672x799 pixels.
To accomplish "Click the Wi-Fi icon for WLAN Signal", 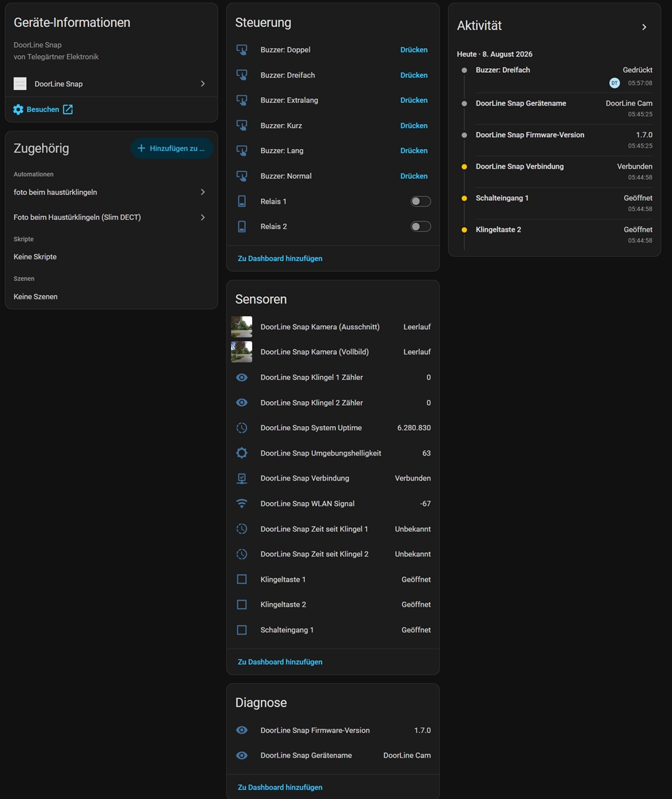I will click(241, 504).
